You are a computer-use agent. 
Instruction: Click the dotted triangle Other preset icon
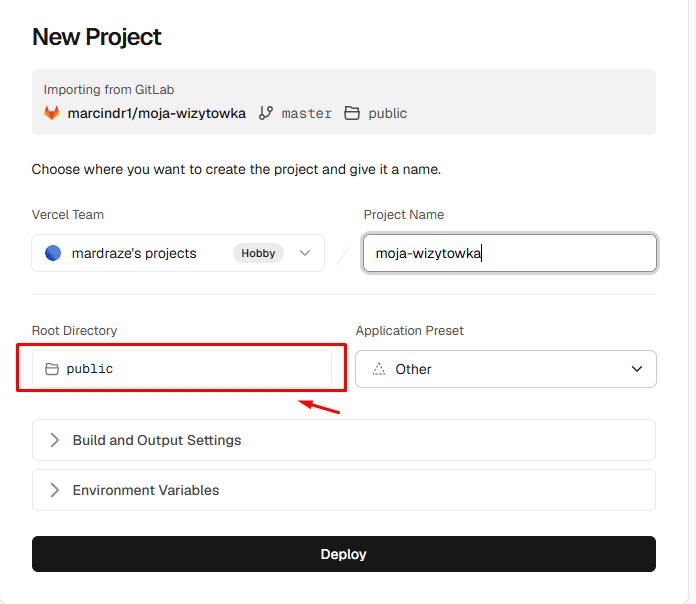click(x=379, y=369)
